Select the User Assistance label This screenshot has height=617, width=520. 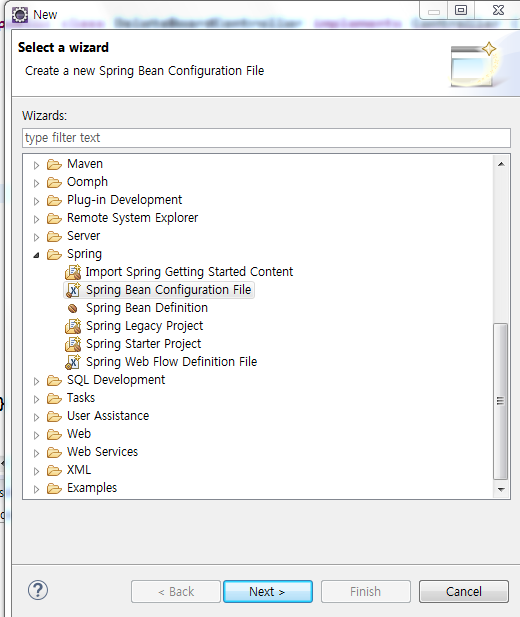pyautogui.click(x=108, y=416)
